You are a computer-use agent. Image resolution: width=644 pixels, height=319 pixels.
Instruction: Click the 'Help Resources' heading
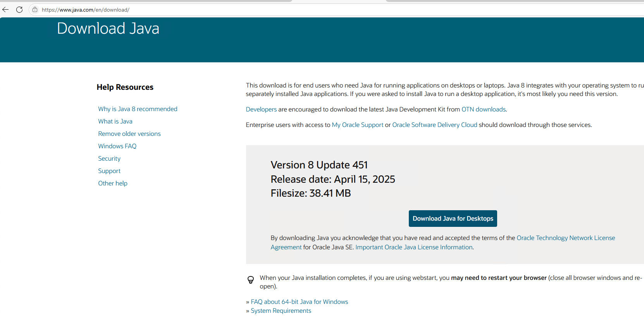125,87
